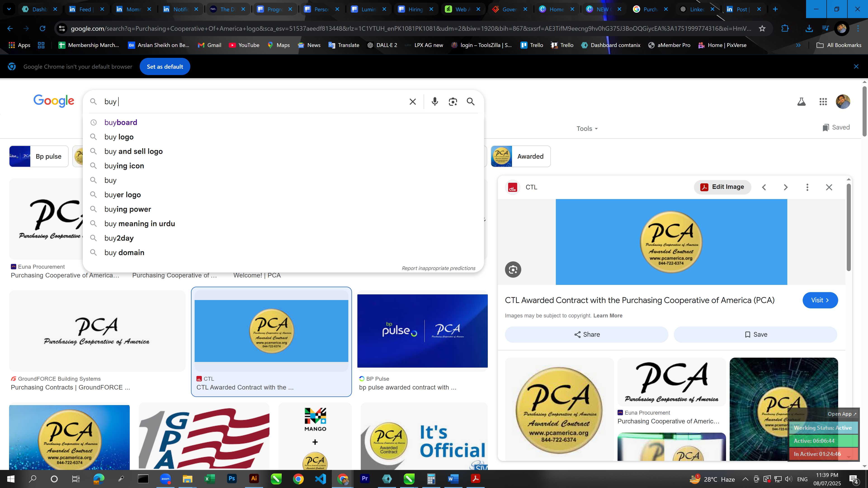Visit the CTL page
Image resolution: width=868 pixels, height=488 pixels.
tap(820, 300)
